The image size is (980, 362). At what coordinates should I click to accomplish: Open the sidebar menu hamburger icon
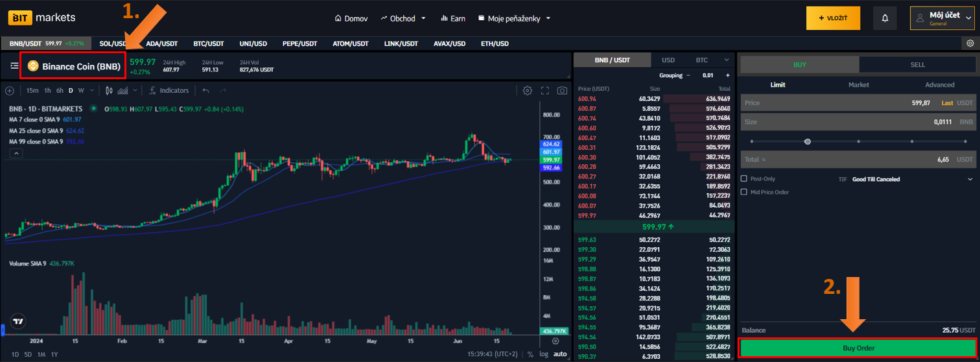(14, 66)
